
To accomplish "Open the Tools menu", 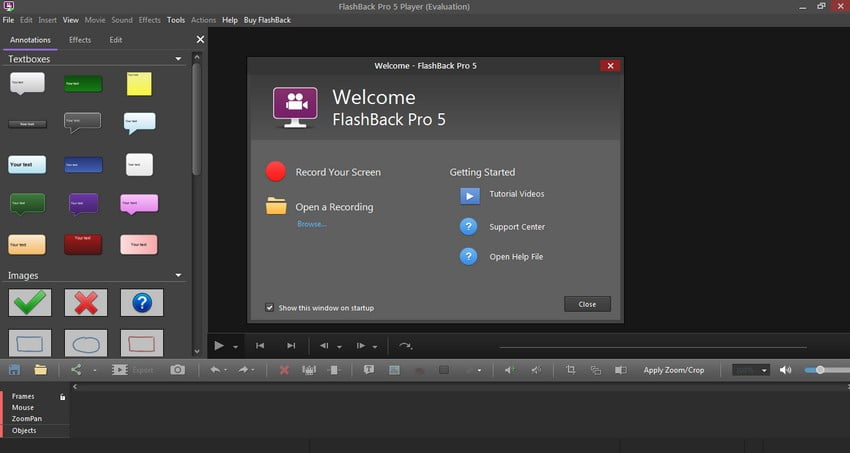I will tap(176, 20).
